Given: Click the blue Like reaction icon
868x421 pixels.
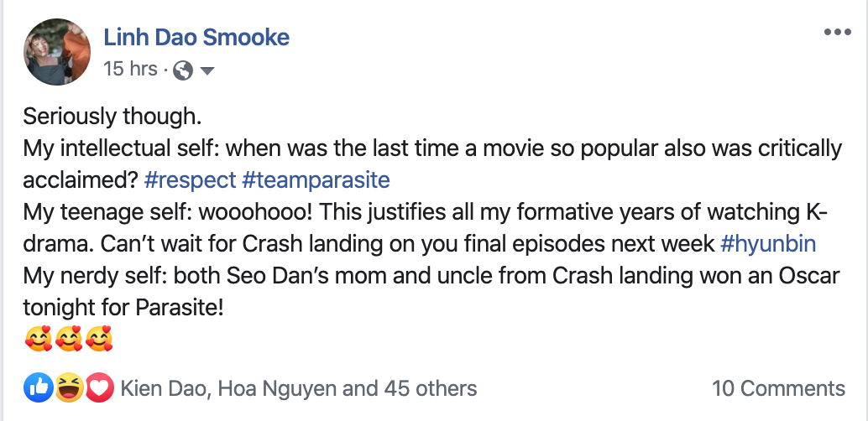Looking at the screenshot, I should [x=39, y=387].
